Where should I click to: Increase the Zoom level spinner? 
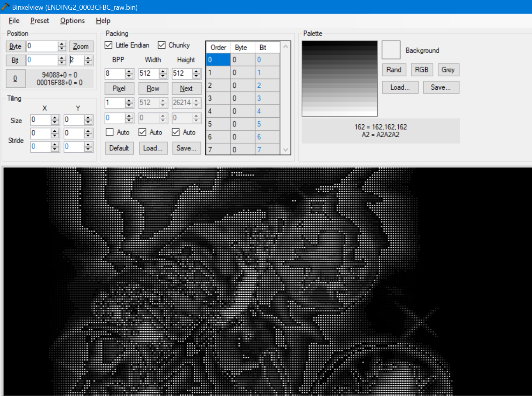click(x=88, y=58)
